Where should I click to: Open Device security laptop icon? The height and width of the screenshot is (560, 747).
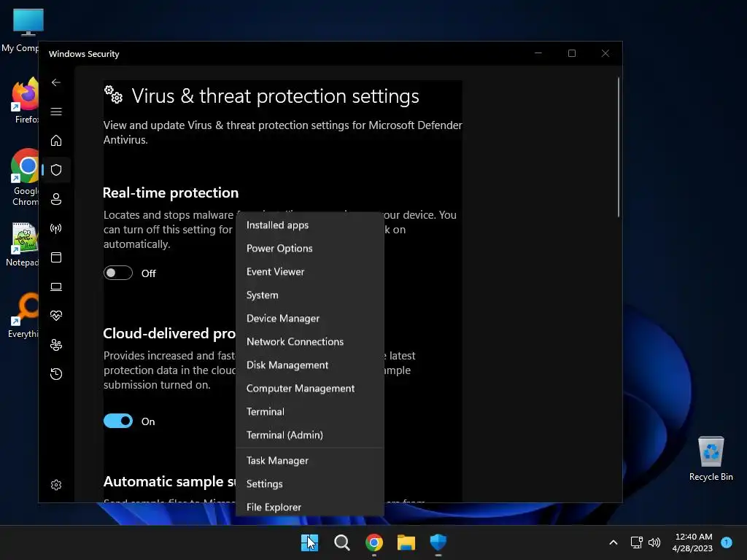pyautogui.click(x=56, y=287)
